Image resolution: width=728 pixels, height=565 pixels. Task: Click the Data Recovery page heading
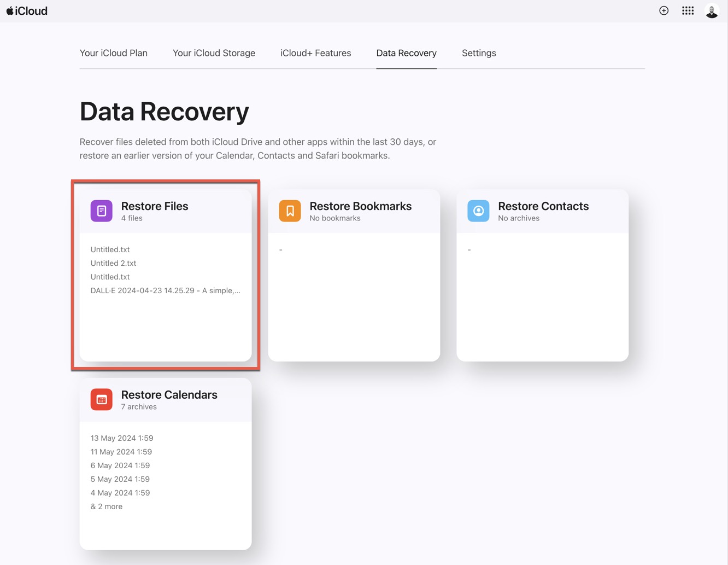165,112
